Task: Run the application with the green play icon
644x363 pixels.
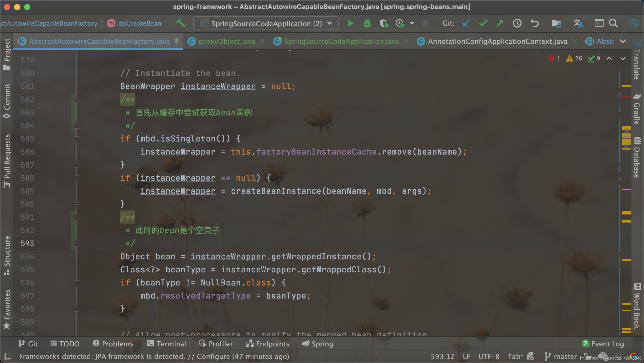Action: [x=350, y=23]
